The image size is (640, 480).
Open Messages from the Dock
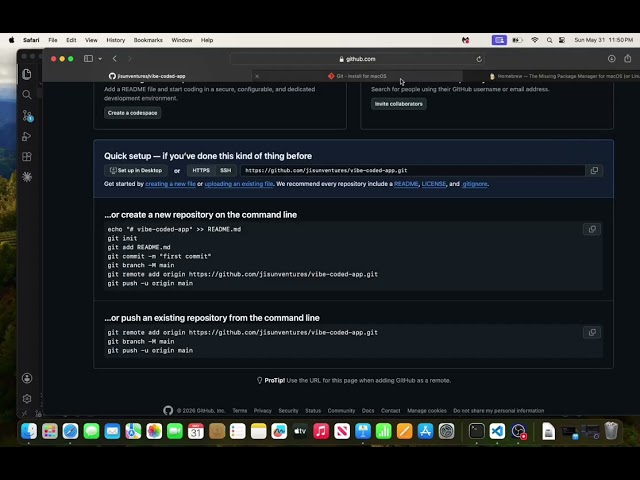coord(91,431)
